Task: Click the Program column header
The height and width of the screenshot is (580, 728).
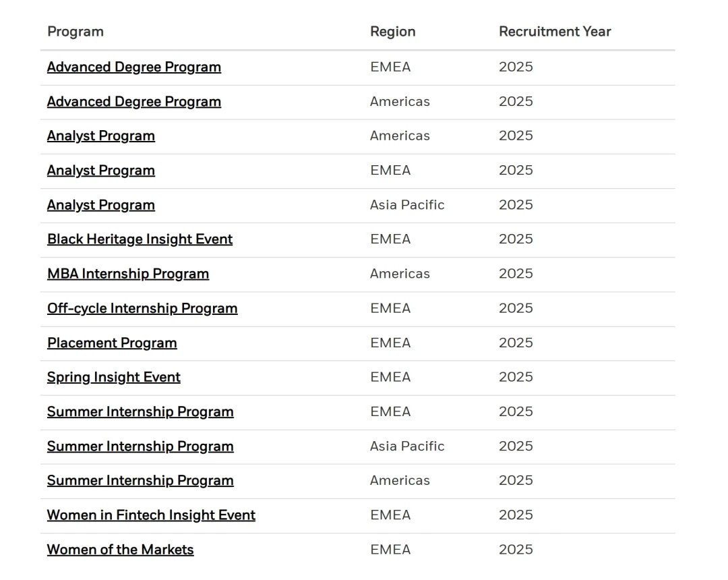Action: [x=75, y=31]
